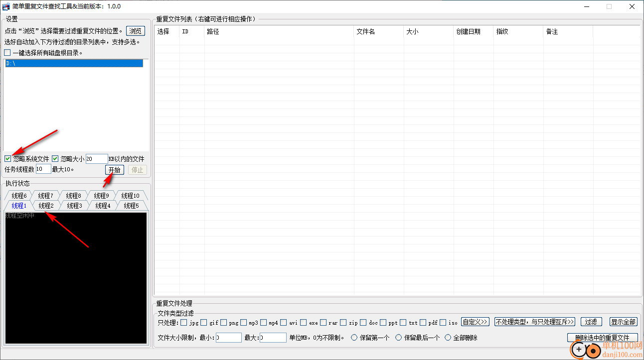
Task: Select 保留第一个 radio button
Action: pos(354,338)
